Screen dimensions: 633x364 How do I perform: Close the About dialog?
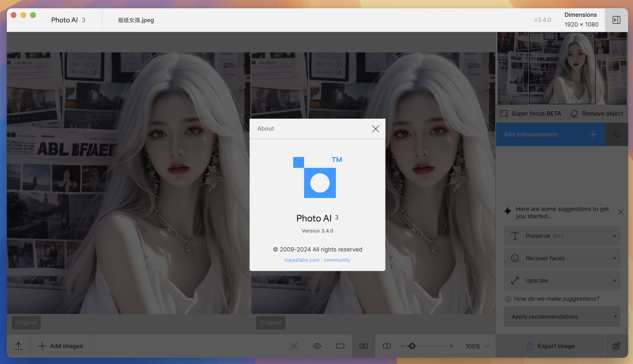(375, 129)
